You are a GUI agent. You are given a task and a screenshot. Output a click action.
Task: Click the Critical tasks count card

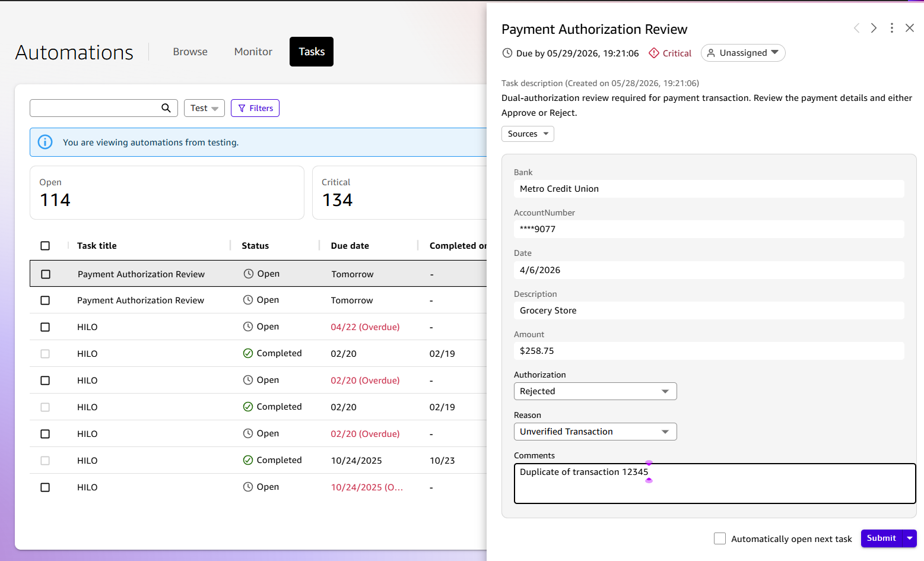pyautogui.click(x=399, y=192)
